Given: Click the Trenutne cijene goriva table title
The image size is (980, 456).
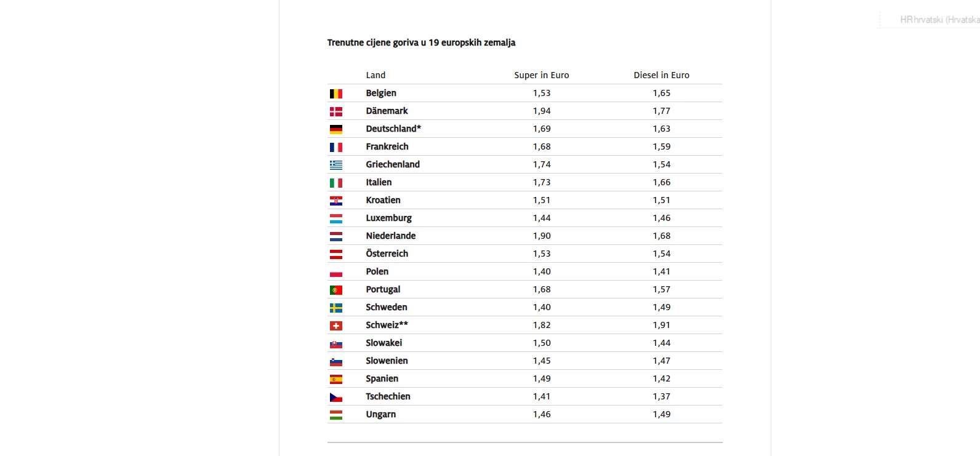Looking at the screenshot, I should click(x=421, y=42).
